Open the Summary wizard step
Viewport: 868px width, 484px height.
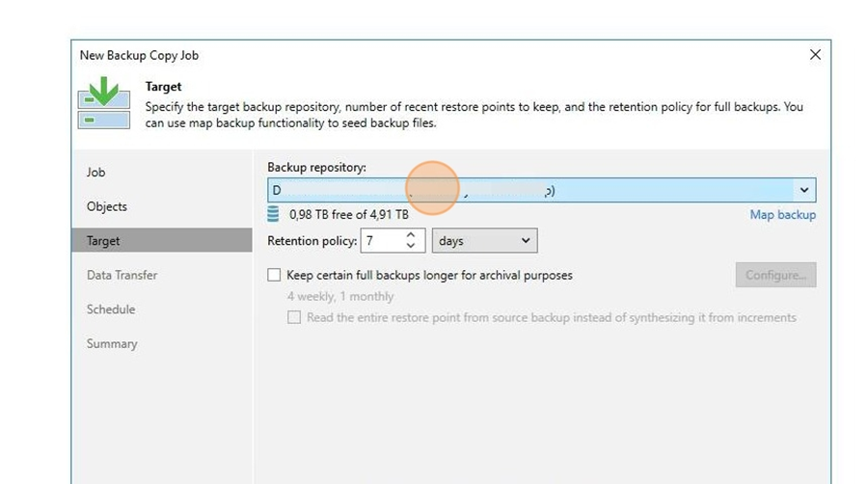(112, 343)
